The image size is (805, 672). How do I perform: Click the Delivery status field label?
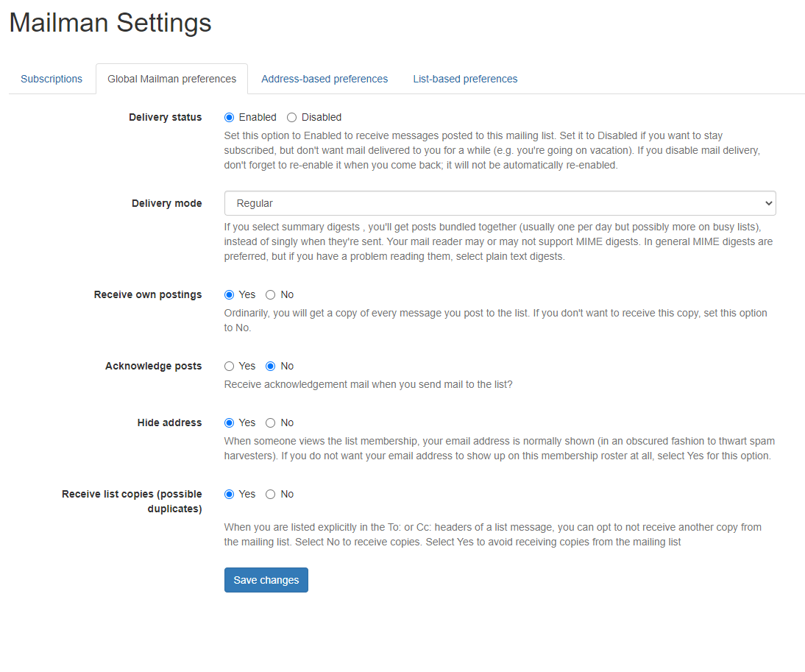(x=165, y=117)
